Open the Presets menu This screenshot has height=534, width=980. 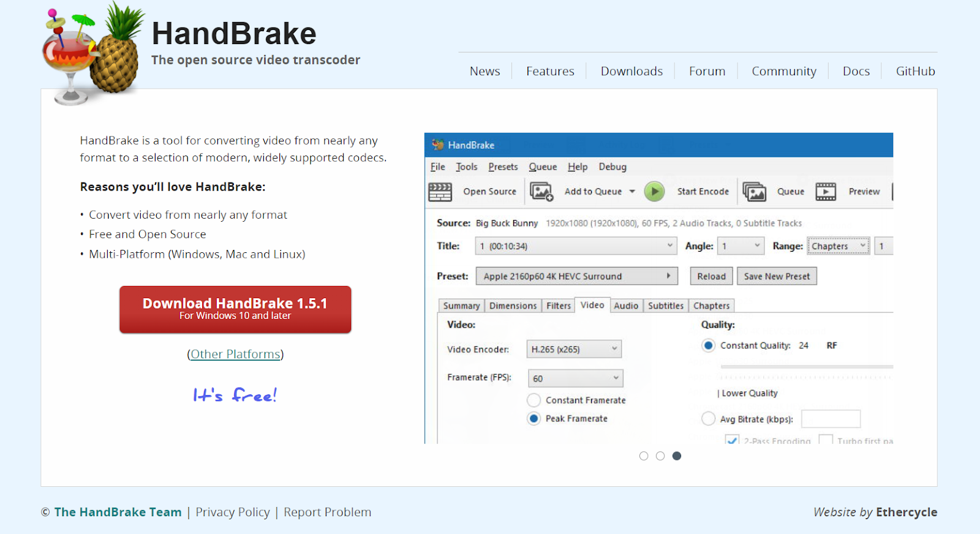click(503, 167)
